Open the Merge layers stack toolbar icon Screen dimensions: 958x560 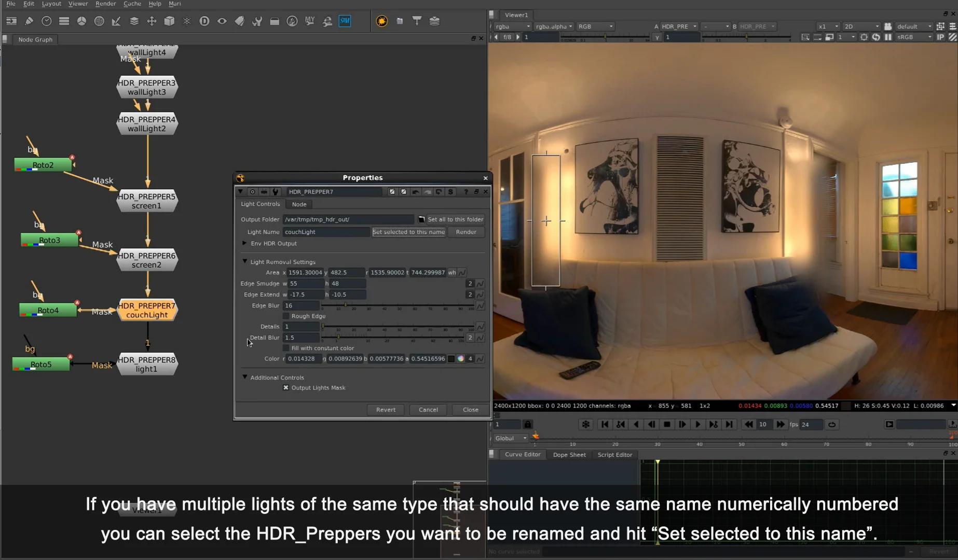coord(134,21)
